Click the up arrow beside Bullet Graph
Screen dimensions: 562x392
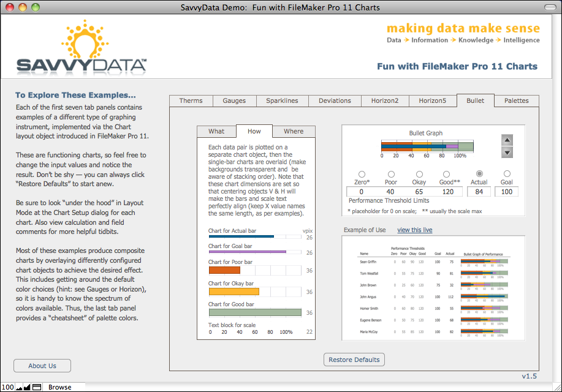click(x=507, y=140)
